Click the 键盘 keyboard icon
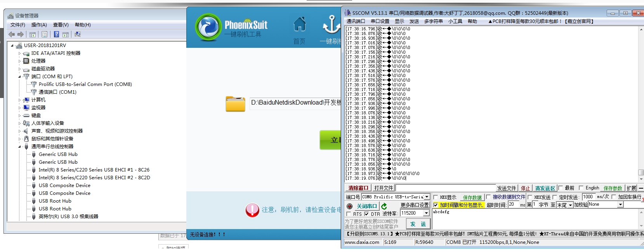 [26, 115]
